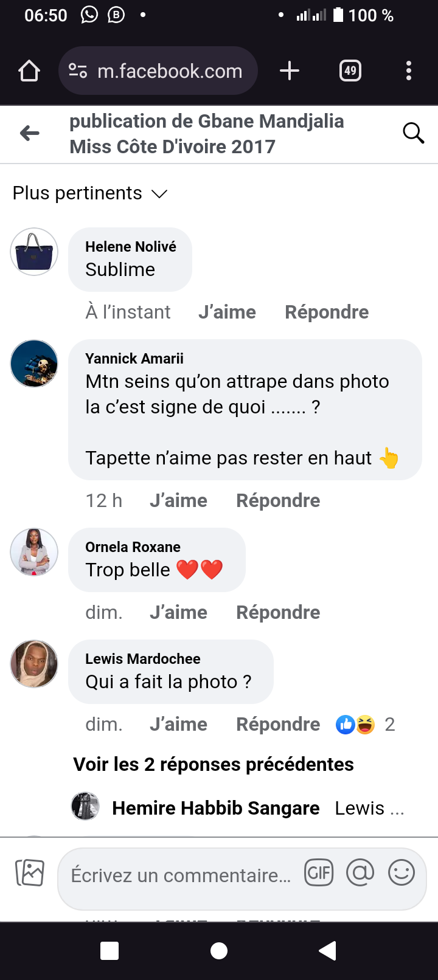The width and height of the screenshot is (438, 980).
Task: Click Répondre under Lewis Mardochee's comment
Action: click(278, 724)
